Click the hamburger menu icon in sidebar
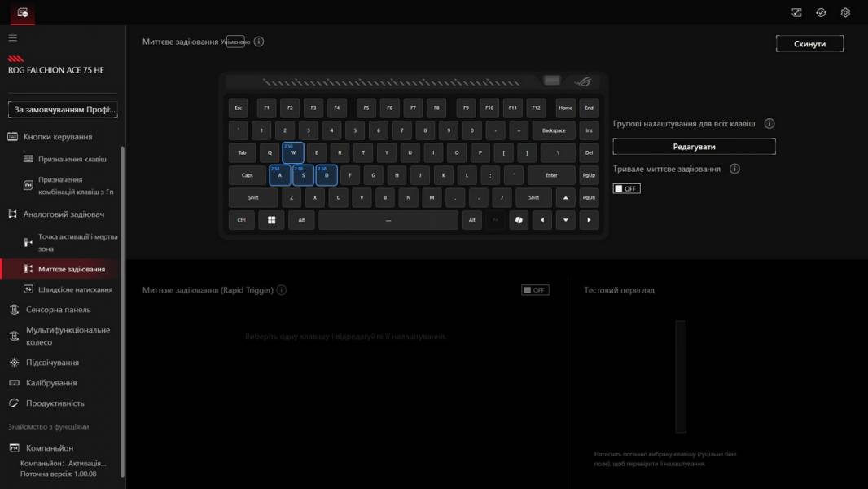The height and width of the screenshot is (489, 868). [12, 37]
